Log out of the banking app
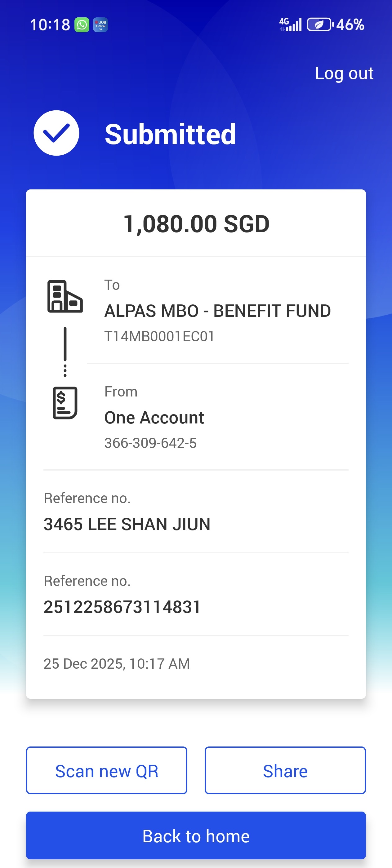This screenshot has width=392, height=868. point(344,73)
